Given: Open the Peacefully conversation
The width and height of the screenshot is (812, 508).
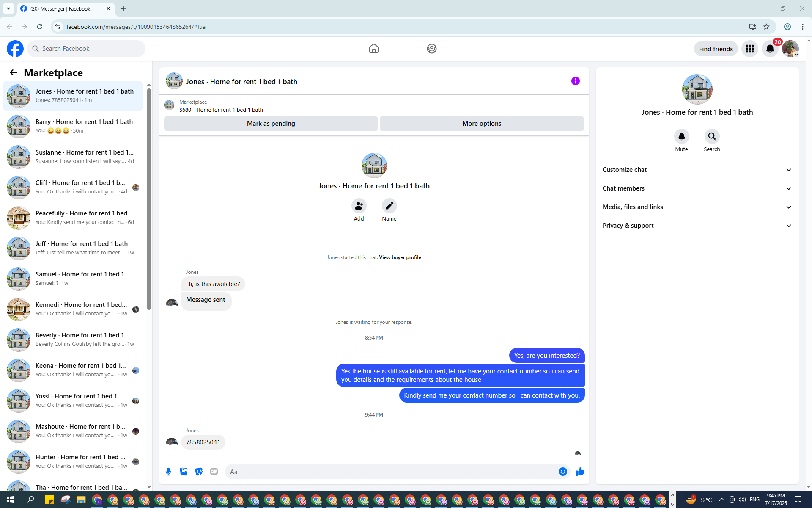Looking at the screenshot, I should [73, 218].
